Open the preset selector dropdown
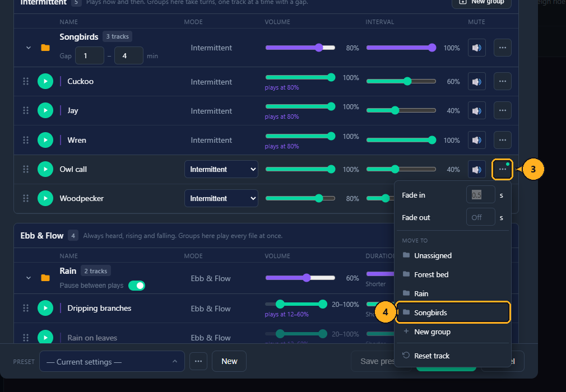 112,361
